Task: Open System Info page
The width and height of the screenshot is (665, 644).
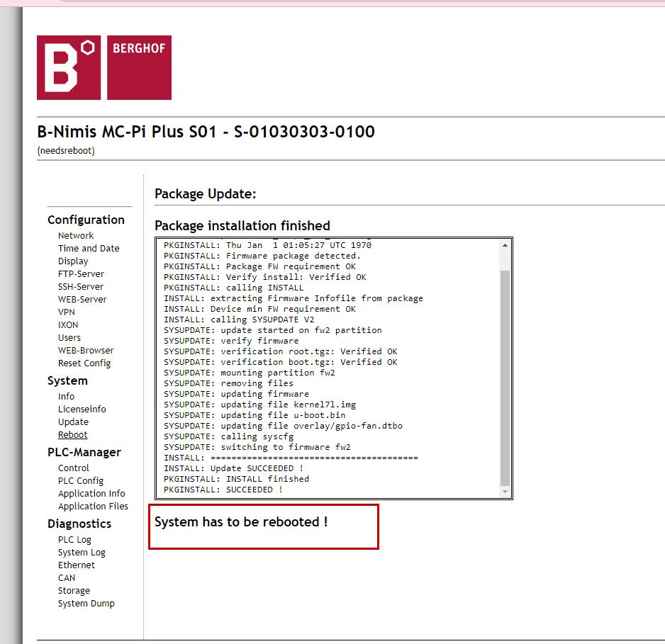Action: click(66, 396)
